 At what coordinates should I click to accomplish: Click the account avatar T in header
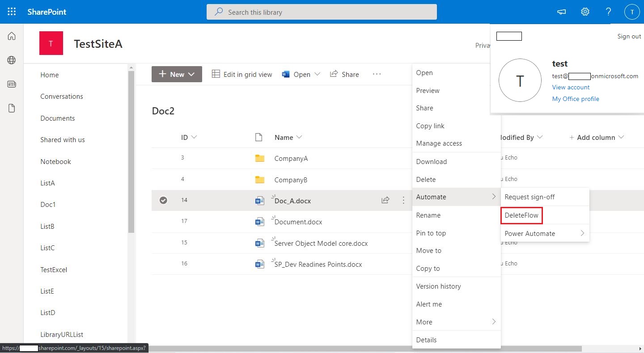click(632, 12)
